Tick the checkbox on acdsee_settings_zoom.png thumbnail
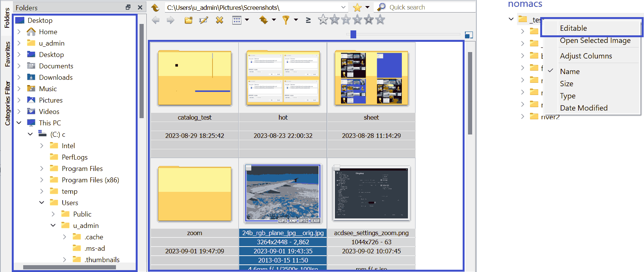 click(x=336, y=168)
